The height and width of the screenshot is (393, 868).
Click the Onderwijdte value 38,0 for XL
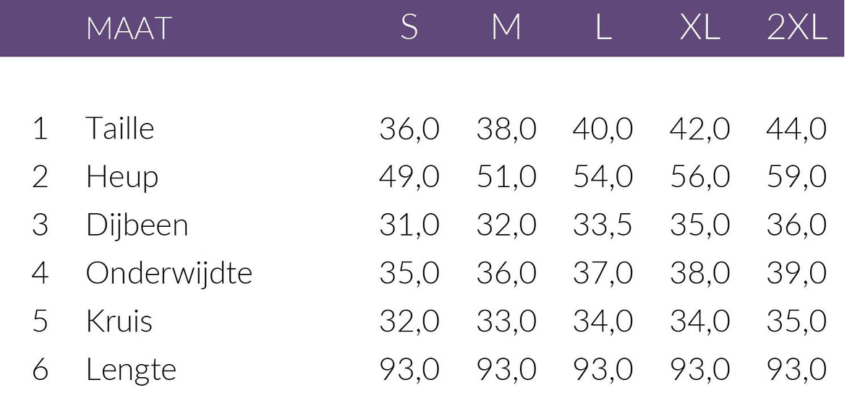(699, 274)
